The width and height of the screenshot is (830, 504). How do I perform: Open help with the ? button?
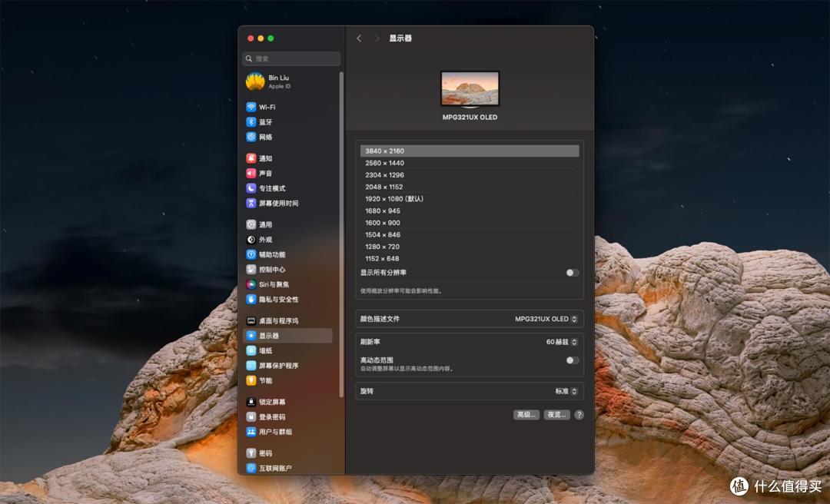tap(579, 415)
